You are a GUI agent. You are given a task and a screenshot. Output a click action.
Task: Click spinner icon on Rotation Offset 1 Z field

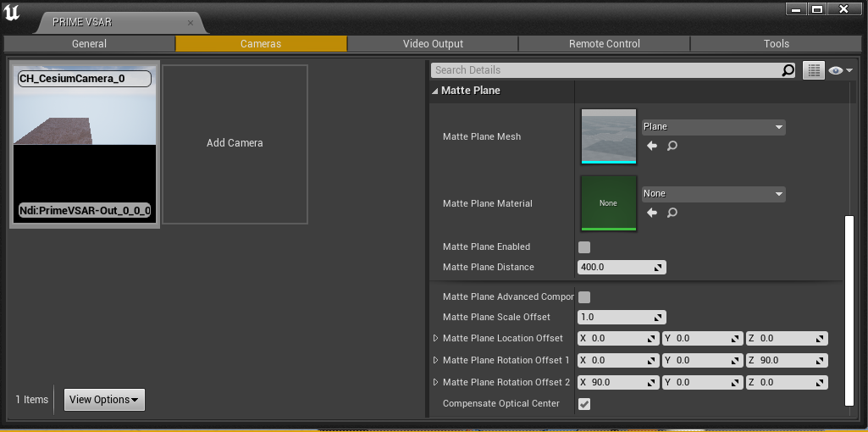(x=821, y=361)
